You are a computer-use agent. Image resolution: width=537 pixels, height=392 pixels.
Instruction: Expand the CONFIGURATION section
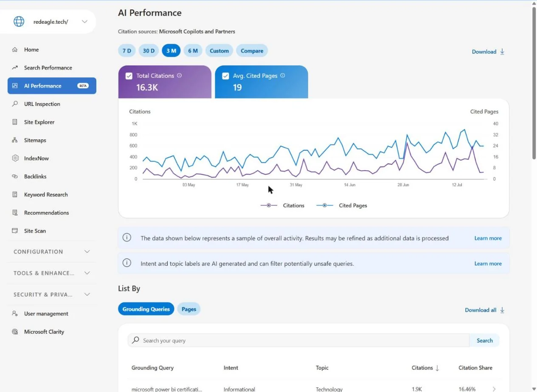(x=52, y=251)
